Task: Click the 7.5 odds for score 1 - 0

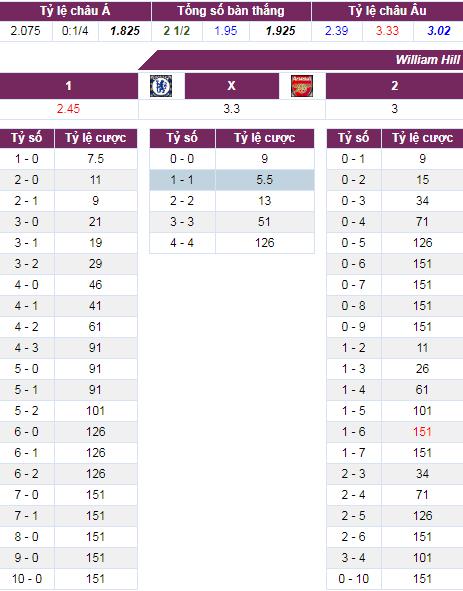Action: [95, 159]
